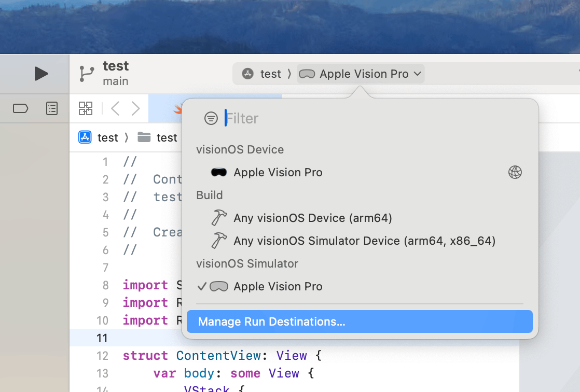Click the blue test app icon in jump bar

(85, 137)
